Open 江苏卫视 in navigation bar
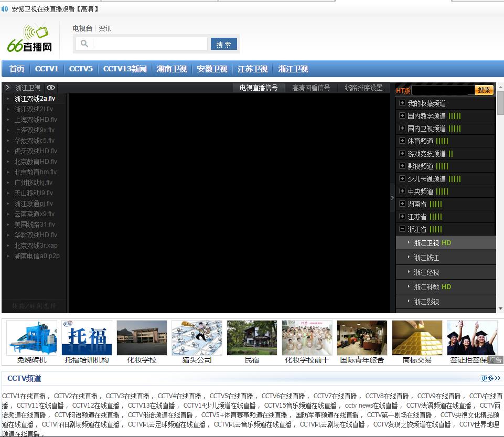This screenshot has height=437, width=504. [x=252, y=69]
